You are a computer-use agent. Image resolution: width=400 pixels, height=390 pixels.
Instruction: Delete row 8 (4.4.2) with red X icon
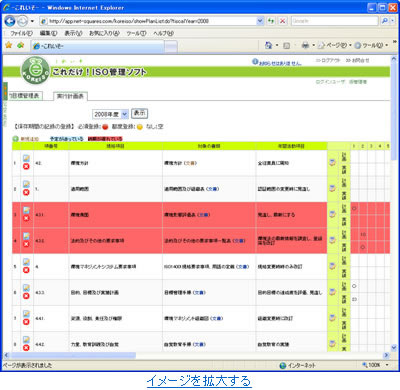pos(26,348)
